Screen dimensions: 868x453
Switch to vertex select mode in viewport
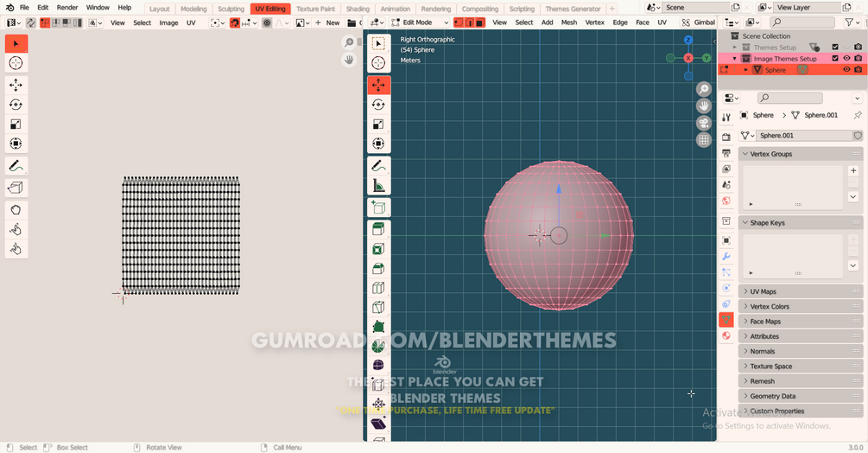pyautogui.click(x=459, y=22)
